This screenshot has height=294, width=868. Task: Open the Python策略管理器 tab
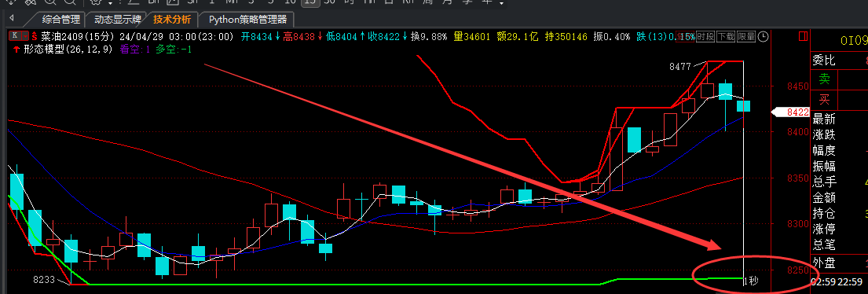[247, 20]
